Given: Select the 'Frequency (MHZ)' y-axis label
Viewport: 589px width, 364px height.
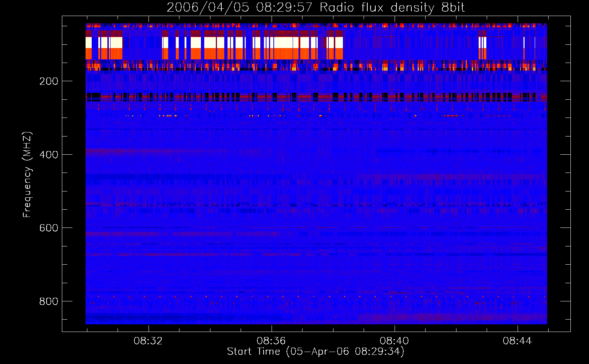Looking at the screenshot, I should click(27, 175).
